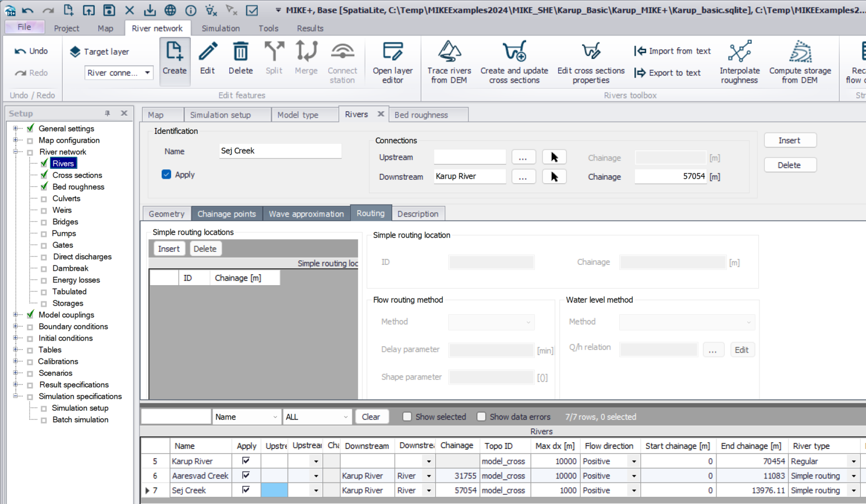Viewport: 866px width, 504px height.
Task: Select Cross sections in the Setup tree
Action: tap(77, 175)
